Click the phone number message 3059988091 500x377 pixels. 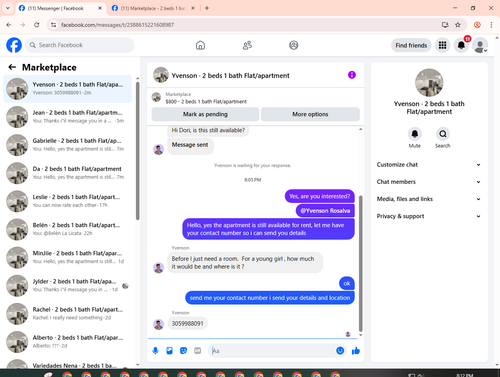click(x=187, y=324)
